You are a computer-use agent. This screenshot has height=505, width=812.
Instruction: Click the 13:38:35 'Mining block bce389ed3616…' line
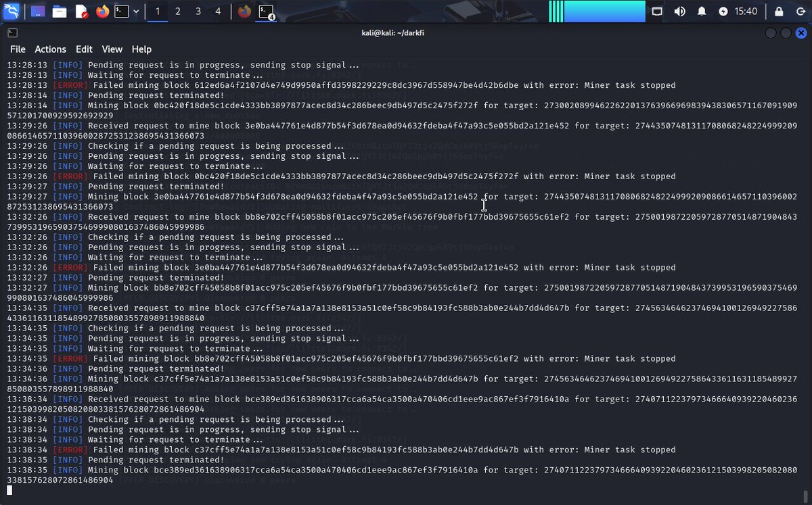[403, 475]
